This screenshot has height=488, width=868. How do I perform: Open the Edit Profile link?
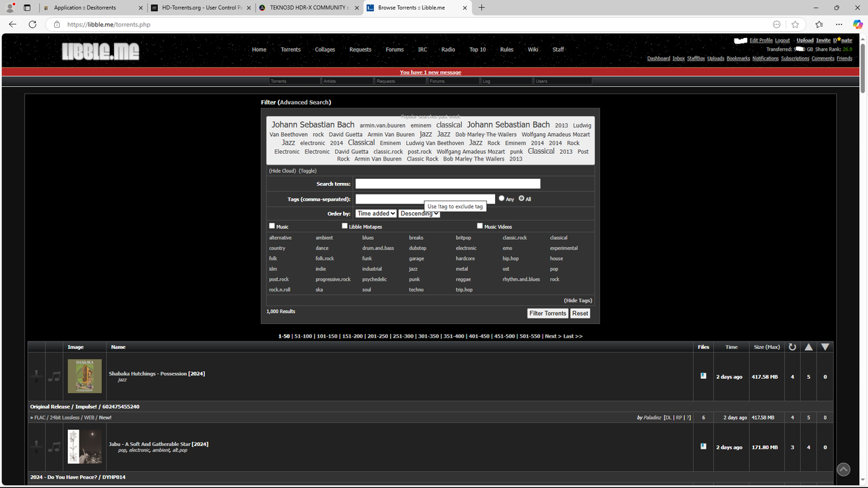[x=761, y=41]
